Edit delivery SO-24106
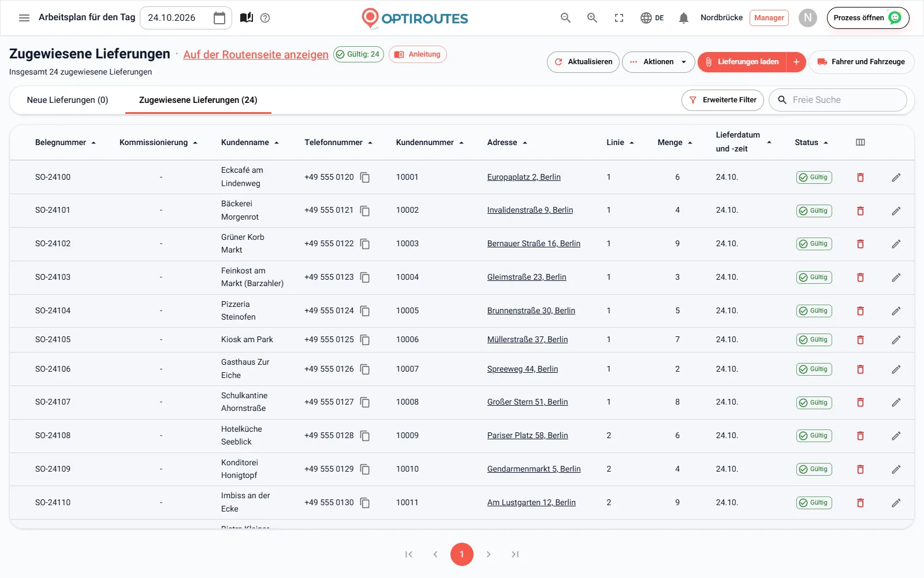924x578 pixels. pos(896,369)
